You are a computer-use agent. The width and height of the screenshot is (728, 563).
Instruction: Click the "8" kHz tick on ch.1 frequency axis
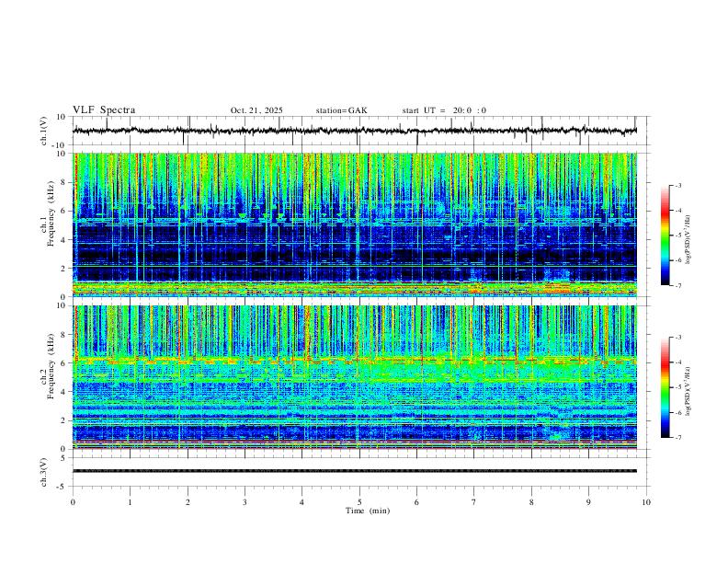coord(64,182)
